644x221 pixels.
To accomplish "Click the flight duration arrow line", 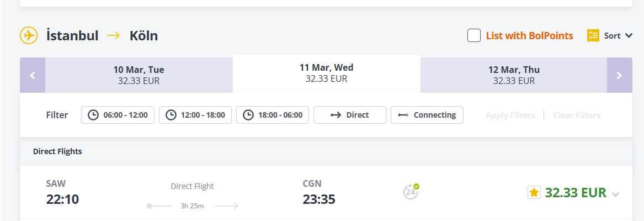I will point(193,206).
